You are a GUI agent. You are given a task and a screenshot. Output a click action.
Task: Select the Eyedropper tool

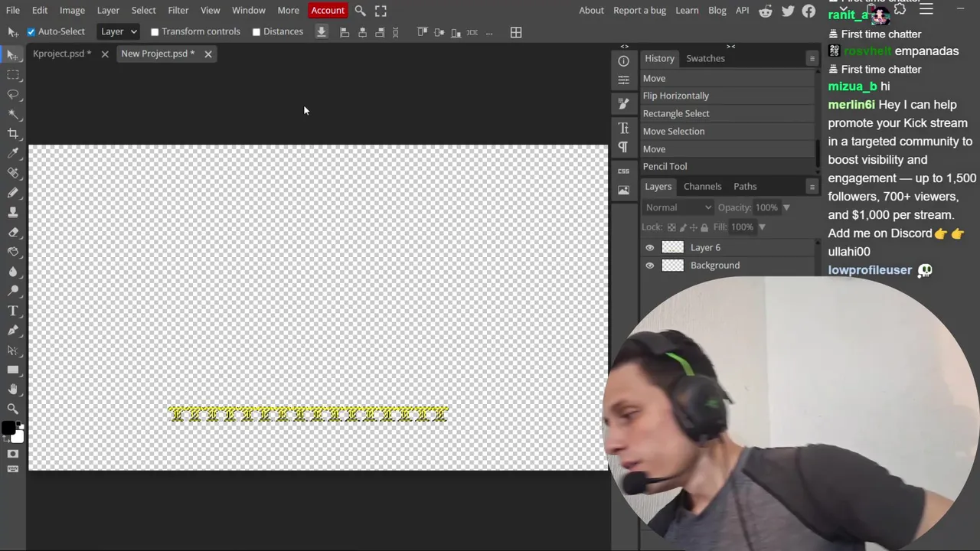coord(13,154)
